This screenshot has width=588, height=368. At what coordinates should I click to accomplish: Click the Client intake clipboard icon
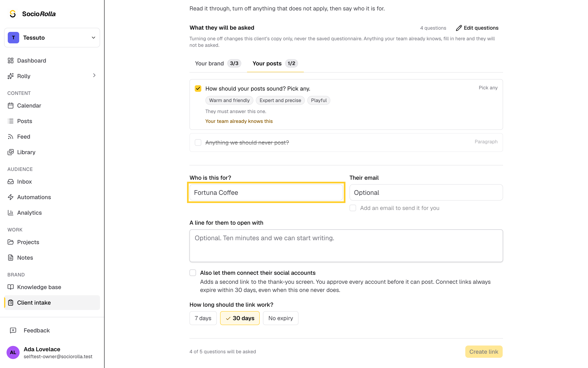tap(10, 303)
